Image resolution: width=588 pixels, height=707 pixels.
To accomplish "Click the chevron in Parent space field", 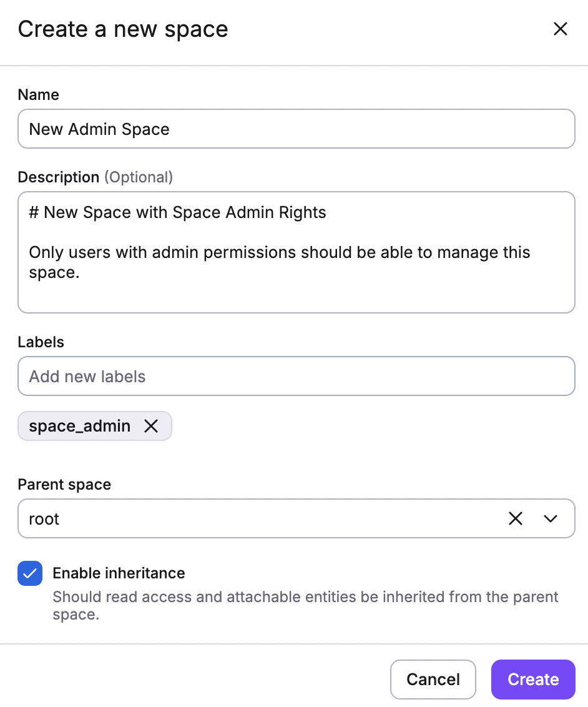I will [x=550, y=518].
